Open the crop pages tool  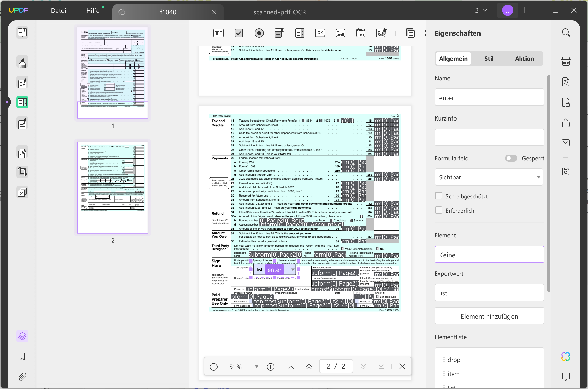click(x=22, y=172)
